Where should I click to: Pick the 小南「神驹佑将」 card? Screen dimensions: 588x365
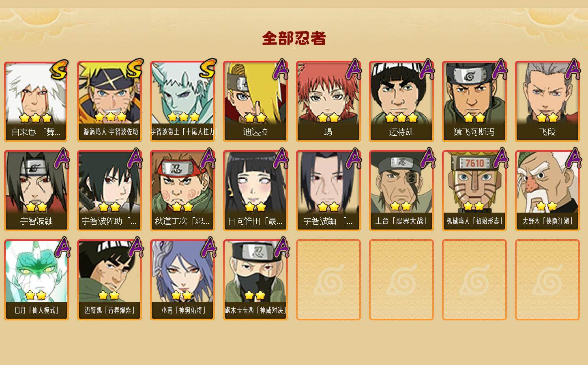point(182,280)
